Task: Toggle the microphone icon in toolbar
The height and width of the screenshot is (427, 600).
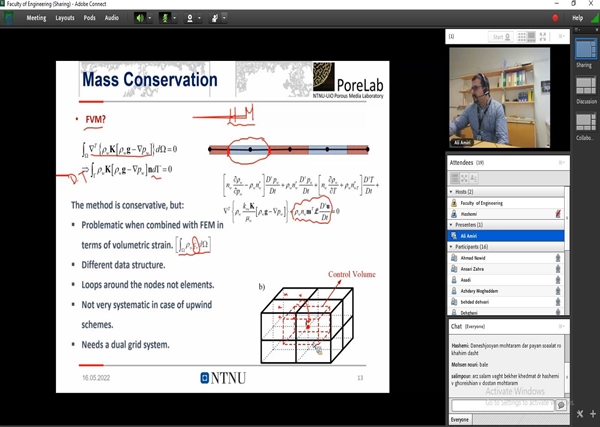Action: coord(164,18)
